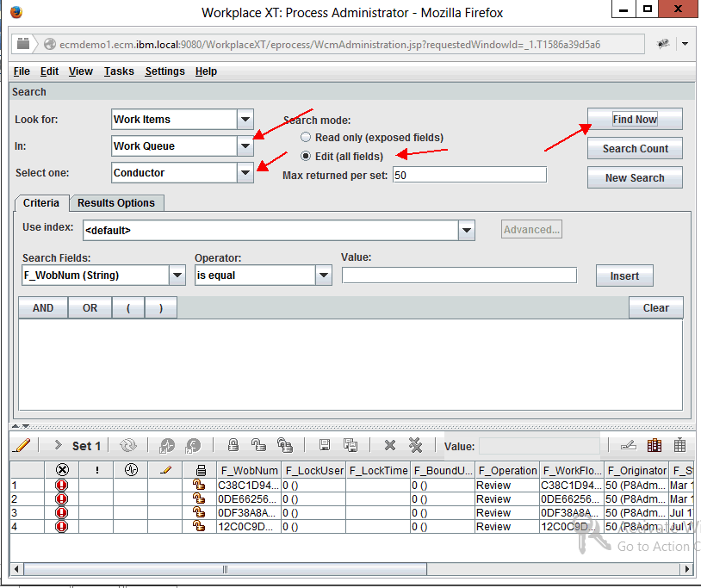Click the open padlock unlock icon in toolbar

(x=258, y=445)
